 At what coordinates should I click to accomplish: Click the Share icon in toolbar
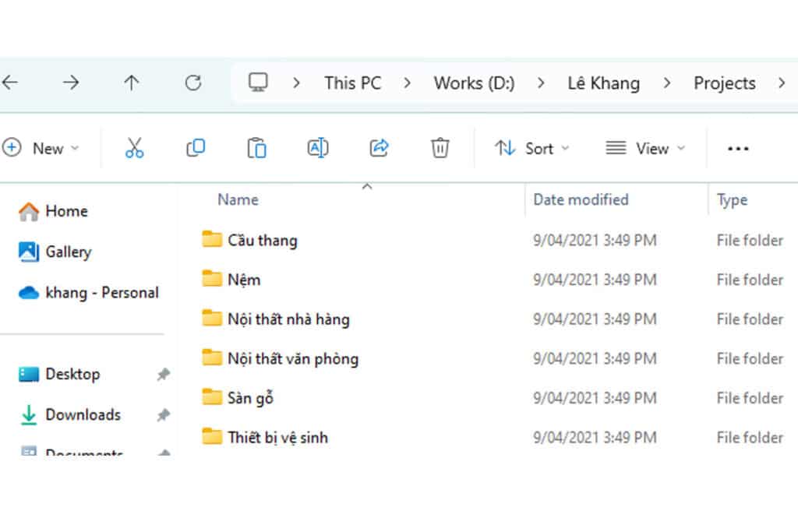click(380, 148)
